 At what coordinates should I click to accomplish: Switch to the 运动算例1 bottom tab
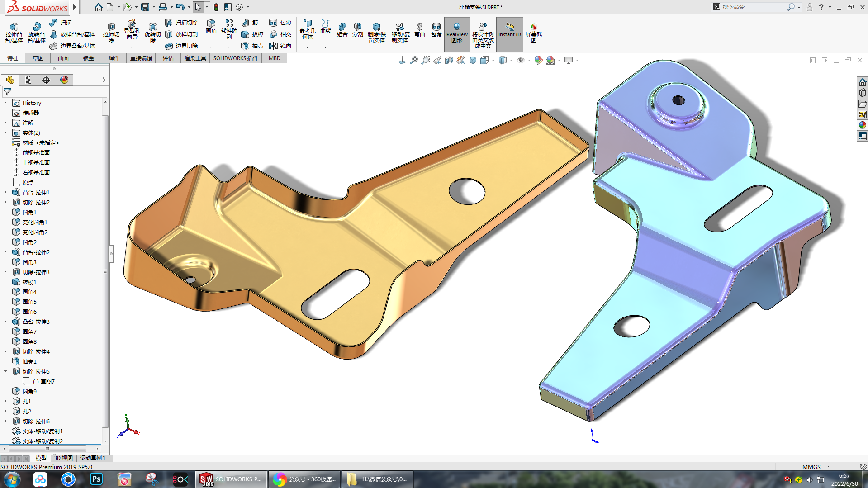coord(93,458)
